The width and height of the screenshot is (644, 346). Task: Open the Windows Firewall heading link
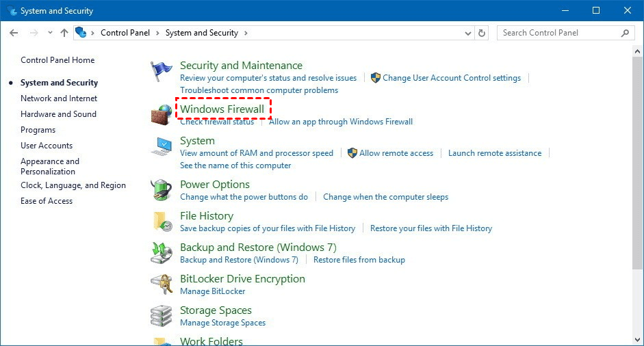point(222,109)
